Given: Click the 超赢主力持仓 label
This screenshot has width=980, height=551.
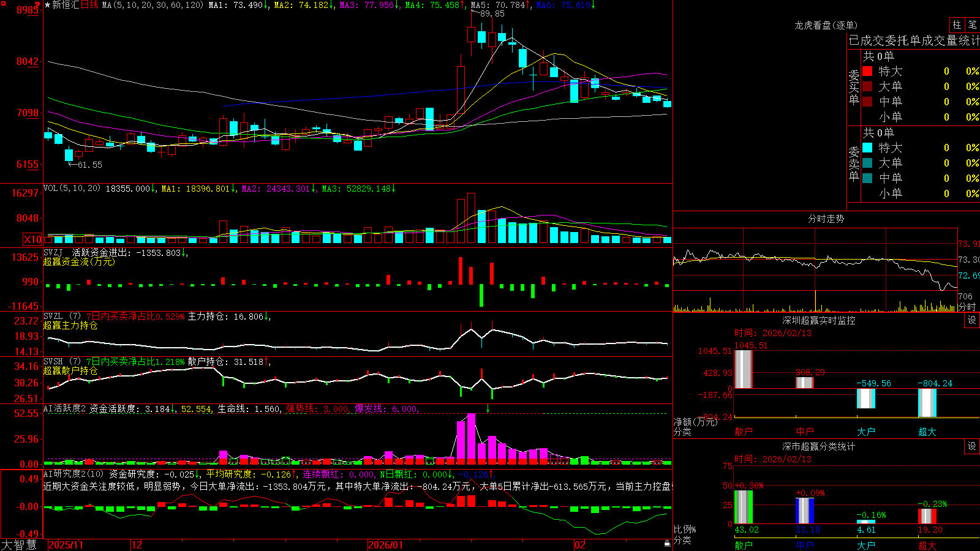Looking at the screenshot, I should 70,325.
